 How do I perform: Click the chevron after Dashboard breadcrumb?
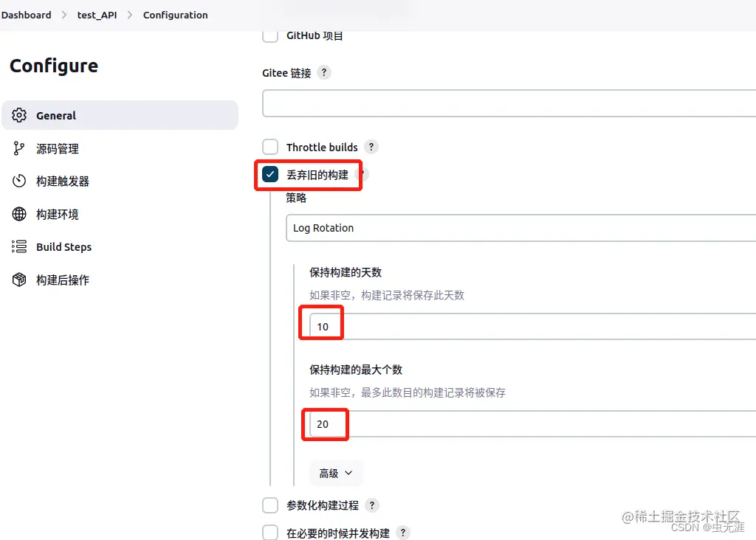tap(64, 15)
